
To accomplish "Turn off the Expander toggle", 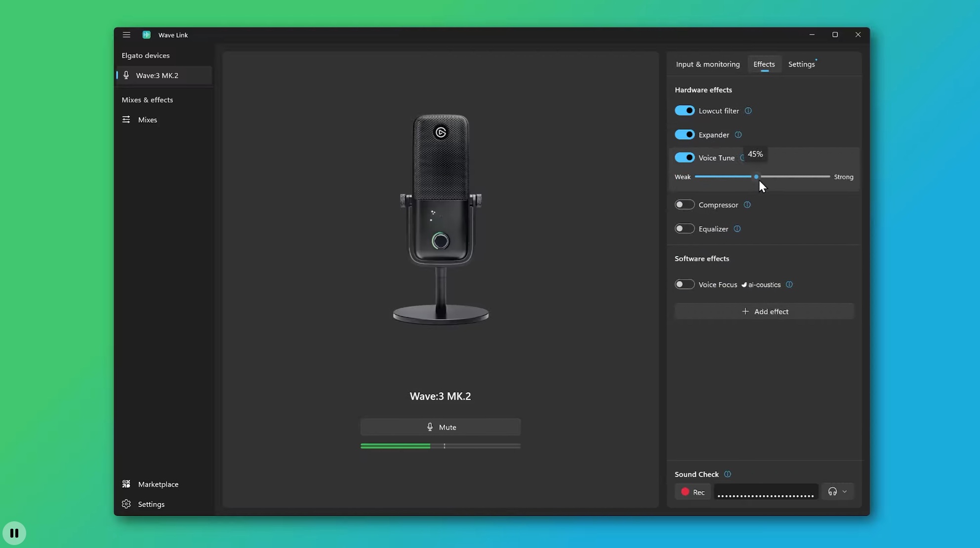I will click(685, 134).
